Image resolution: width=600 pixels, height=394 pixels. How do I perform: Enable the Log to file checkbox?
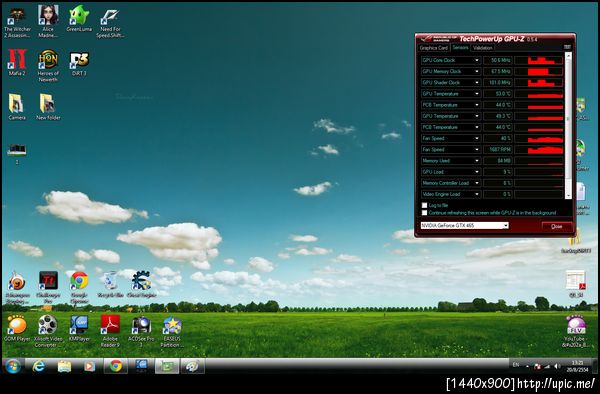click(x=424, y=205)
